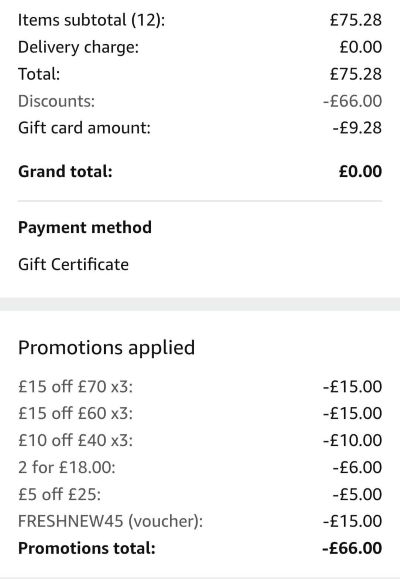Viewport: 400px width, 579px height.
Task: Select the 2 for £18.00 promotion
Action: [x=66, y=467]
